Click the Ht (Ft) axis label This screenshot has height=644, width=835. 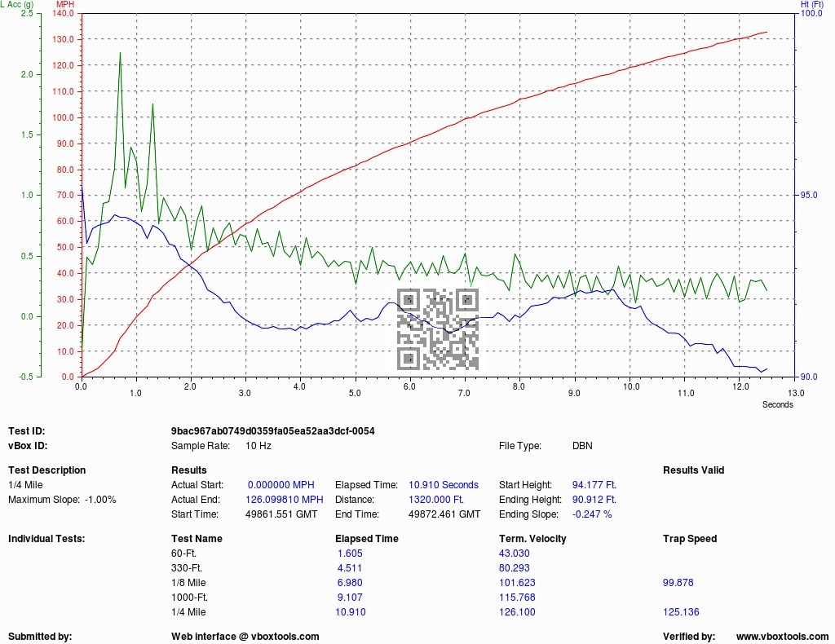[x=811, y=4]
